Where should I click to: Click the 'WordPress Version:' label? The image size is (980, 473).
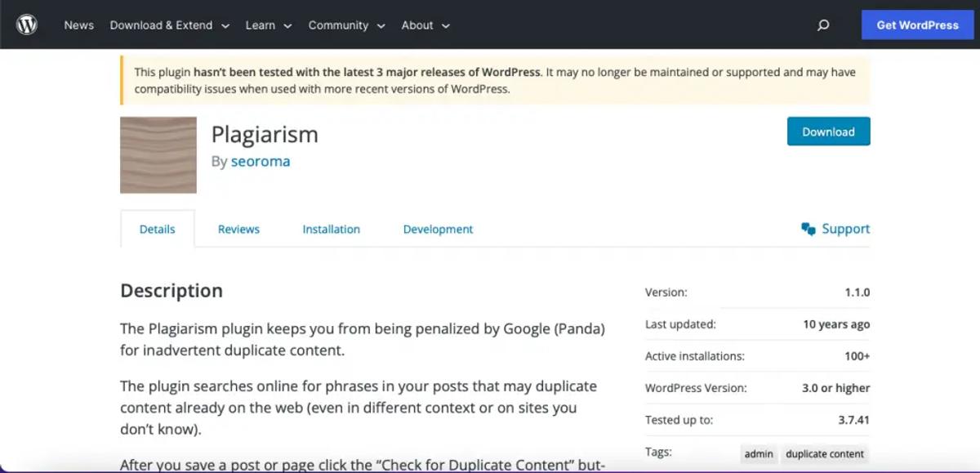click(696, 388)
